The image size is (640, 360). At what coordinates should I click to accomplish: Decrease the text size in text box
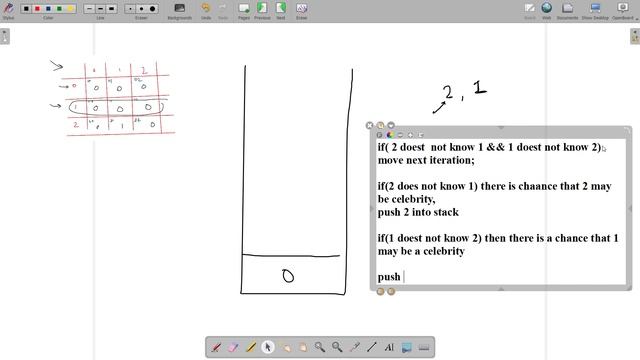click(400, 135)
